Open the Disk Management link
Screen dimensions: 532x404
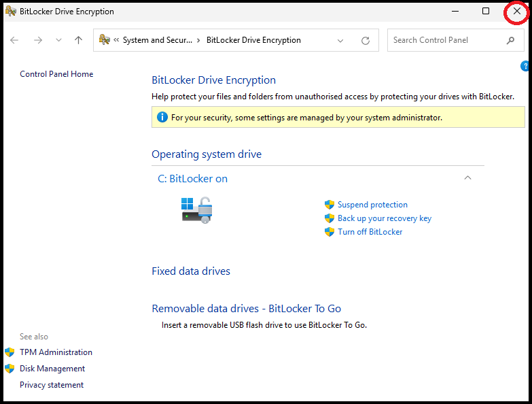tap(52, 369)
